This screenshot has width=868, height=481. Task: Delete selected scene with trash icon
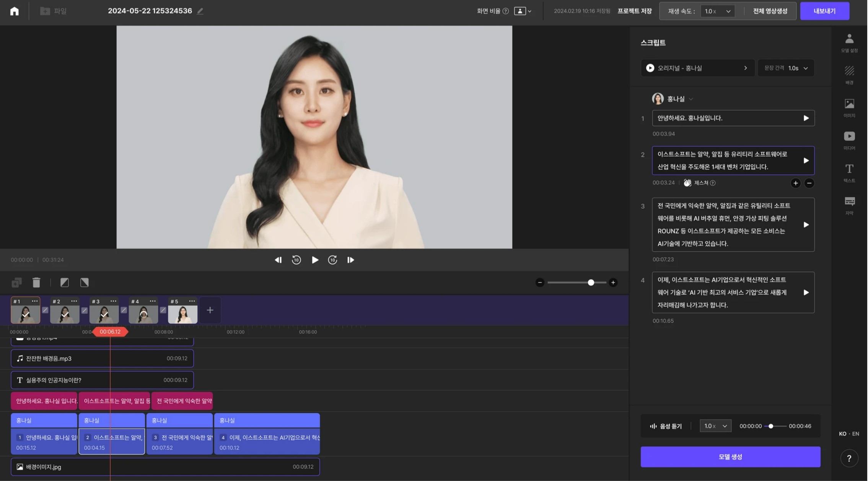(36, 282)
